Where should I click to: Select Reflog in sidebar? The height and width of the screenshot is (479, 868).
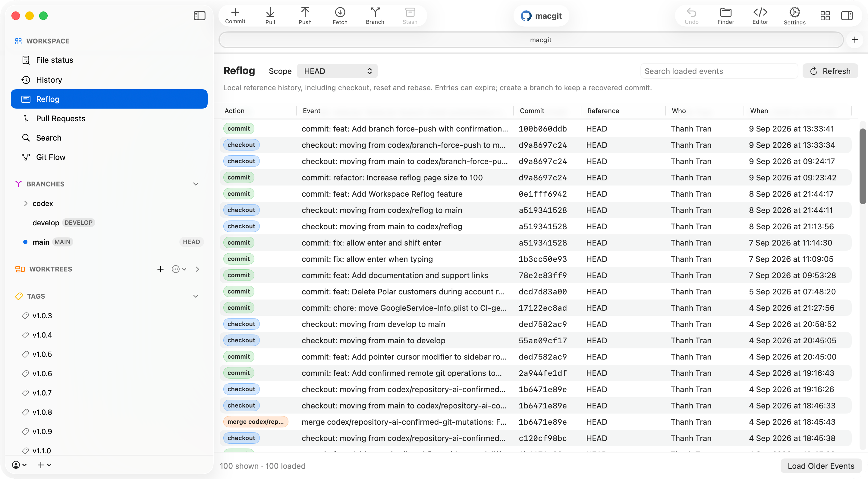coord(109,99)
